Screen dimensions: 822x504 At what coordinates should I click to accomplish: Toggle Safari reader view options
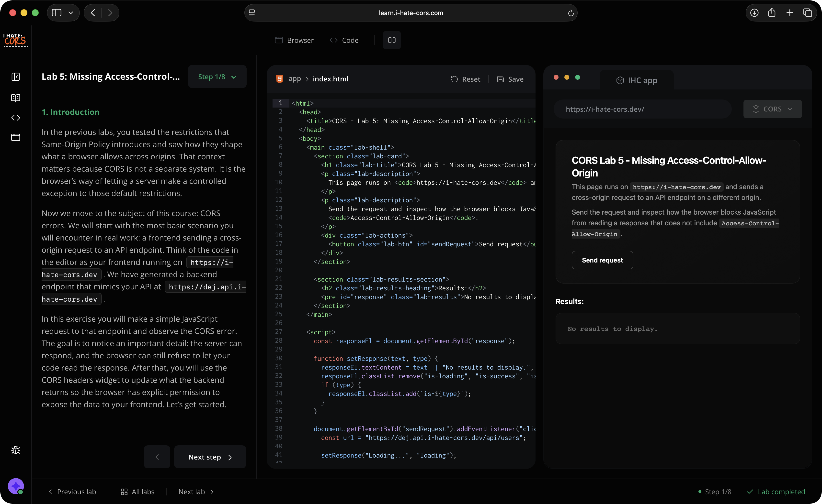click(x=252, y=13)
